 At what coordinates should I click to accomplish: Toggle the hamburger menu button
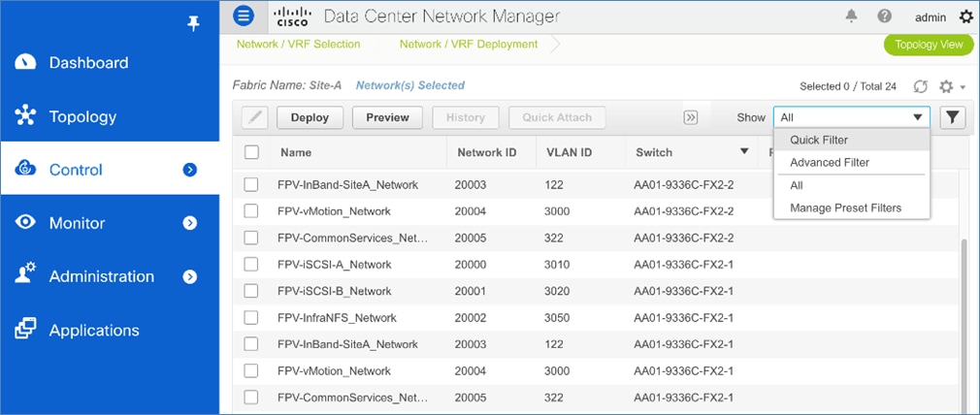244,16
